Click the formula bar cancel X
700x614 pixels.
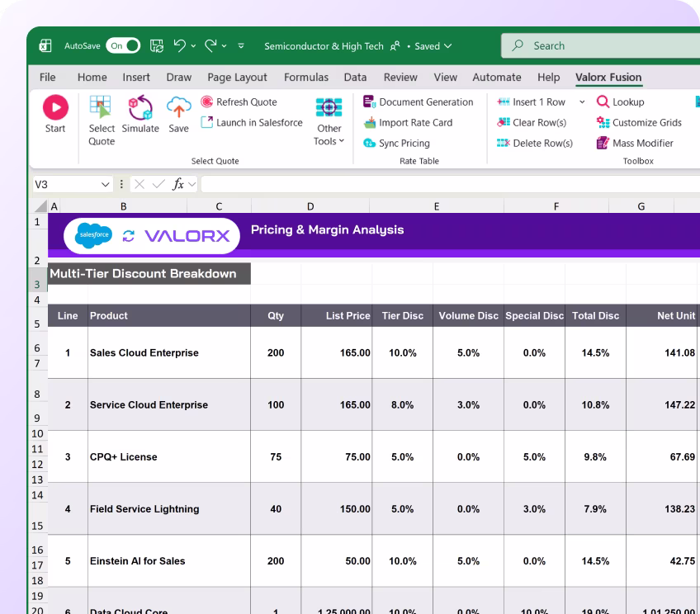click(140, 184)
